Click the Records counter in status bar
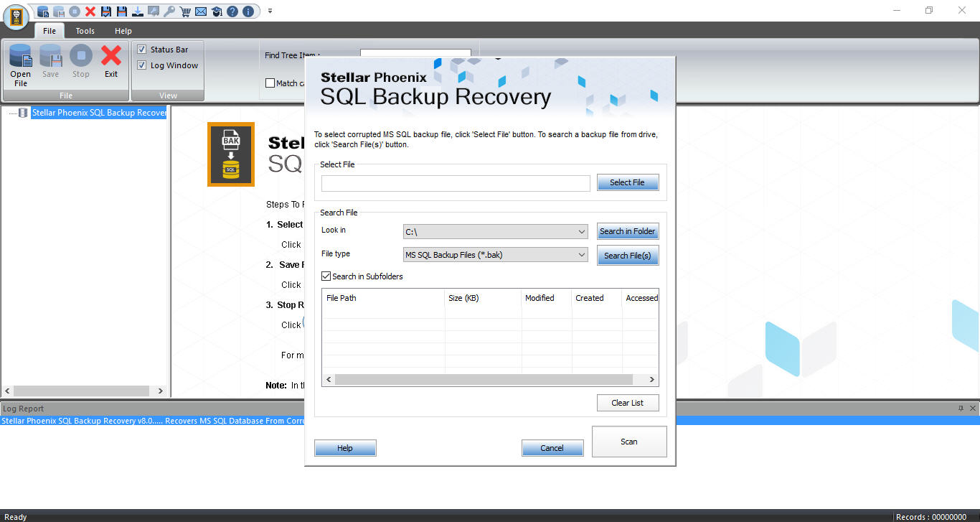 pyautogui.click(x=931, y=517)
